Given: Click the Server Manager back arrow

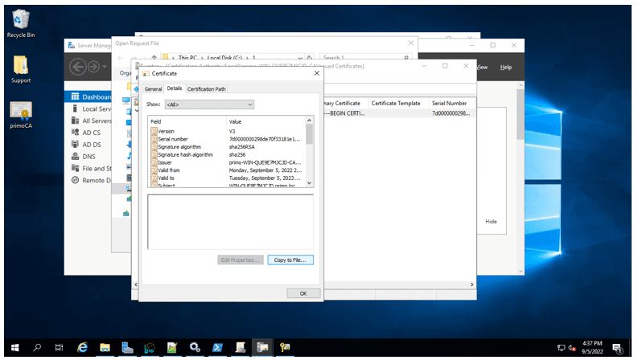Looking at the screenshot, I should click(79, 67).
